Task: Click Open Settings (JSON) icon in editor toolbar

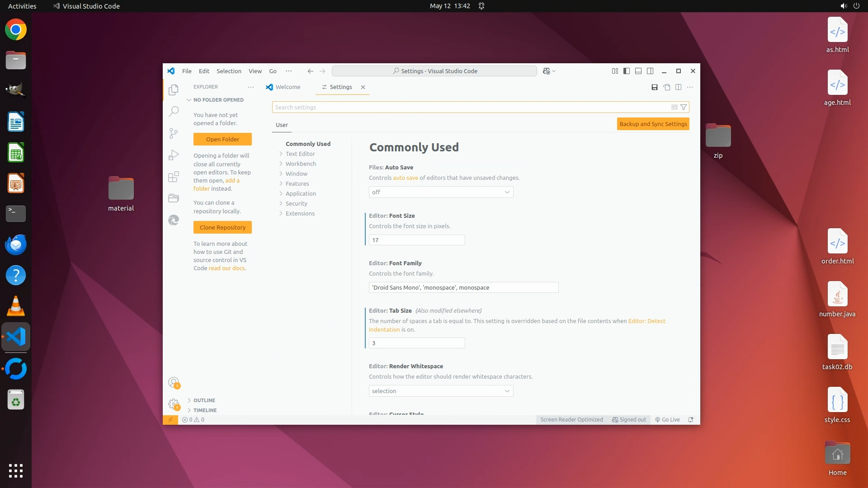Action: (666, 87)
